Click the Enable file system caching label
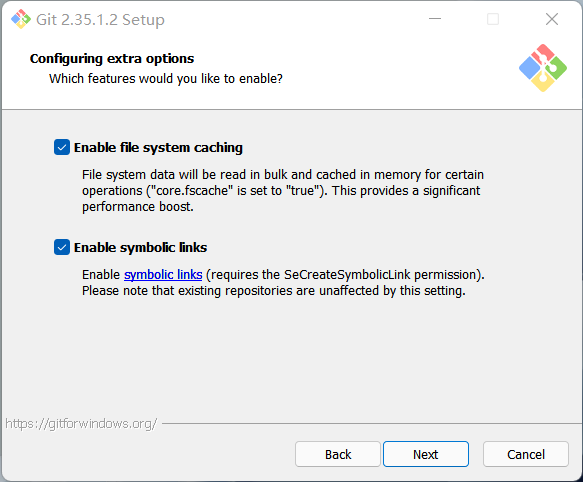The width and height of the screenshot is (583, 482). point(158,148)
